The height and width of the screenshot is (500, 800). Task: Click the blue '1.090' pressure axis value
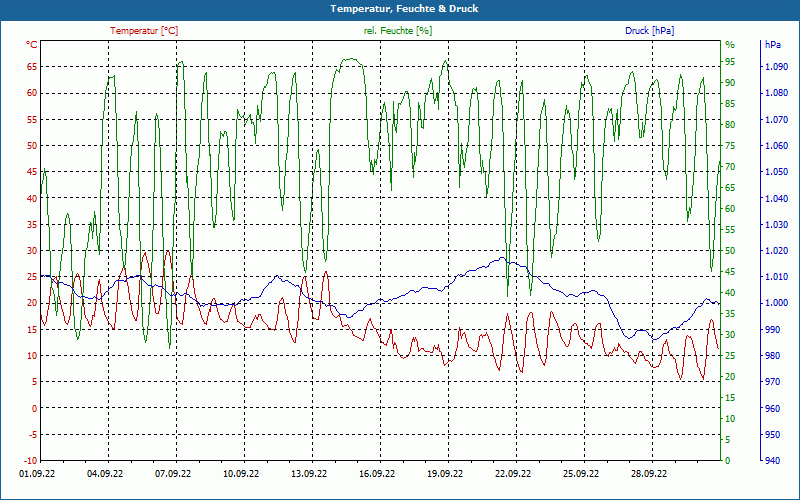click(x=777, y=67)
